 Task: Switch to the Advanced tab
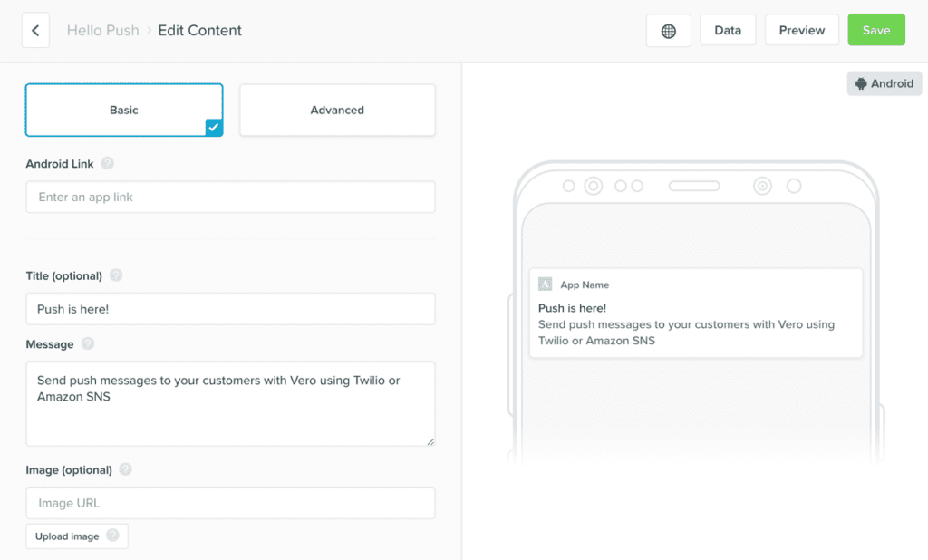(337, 111)
